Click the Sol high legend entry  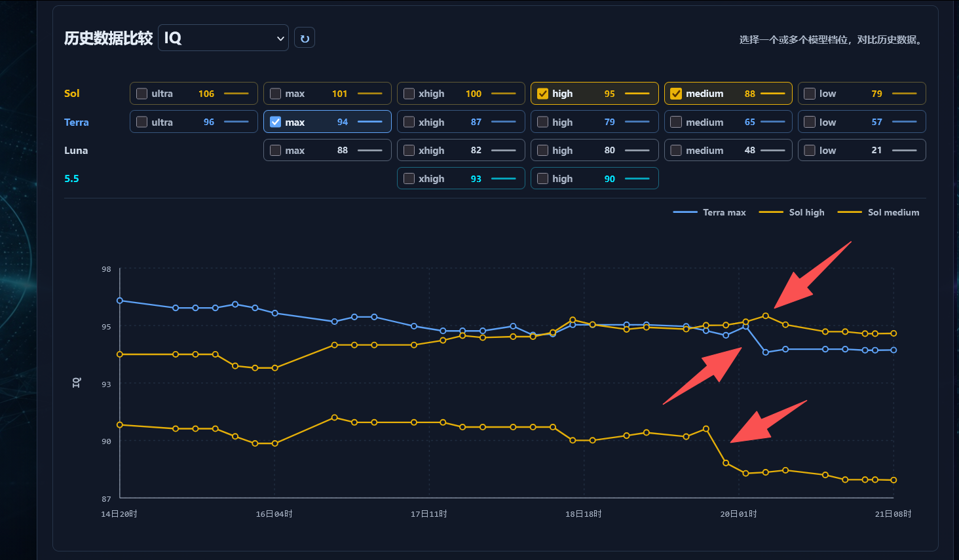(x=791, y=212)
